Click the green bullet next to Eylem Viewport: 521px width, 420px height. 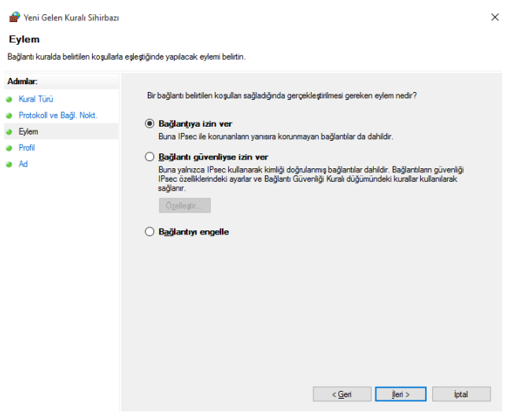tap(9, 132)
